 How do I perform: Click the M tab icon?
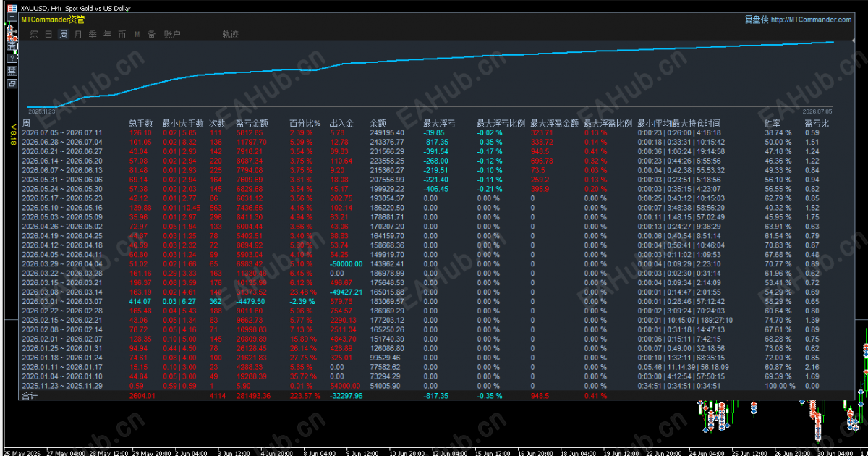pyautogui.click(x=137, y=34)
